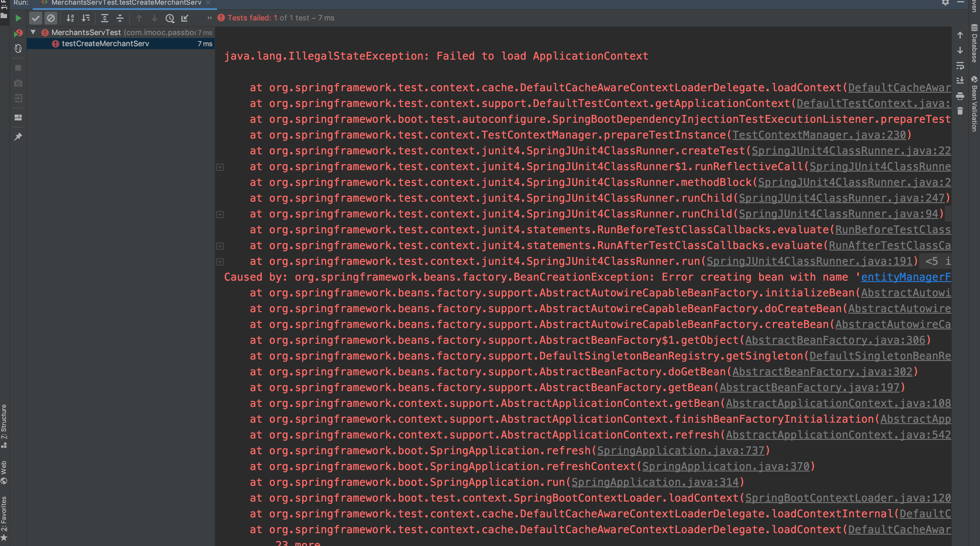The image size is (980, 546).
Task: Open TestContextManager.java:230 link
Action: 819,135
